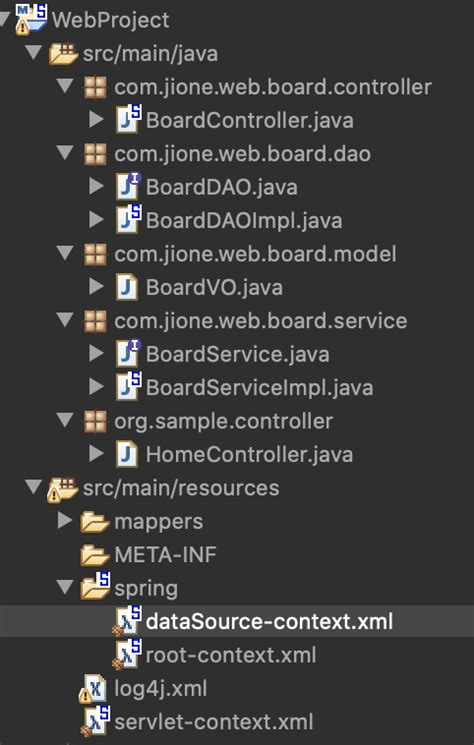Click the META-INF folder icon

(95, 554)
